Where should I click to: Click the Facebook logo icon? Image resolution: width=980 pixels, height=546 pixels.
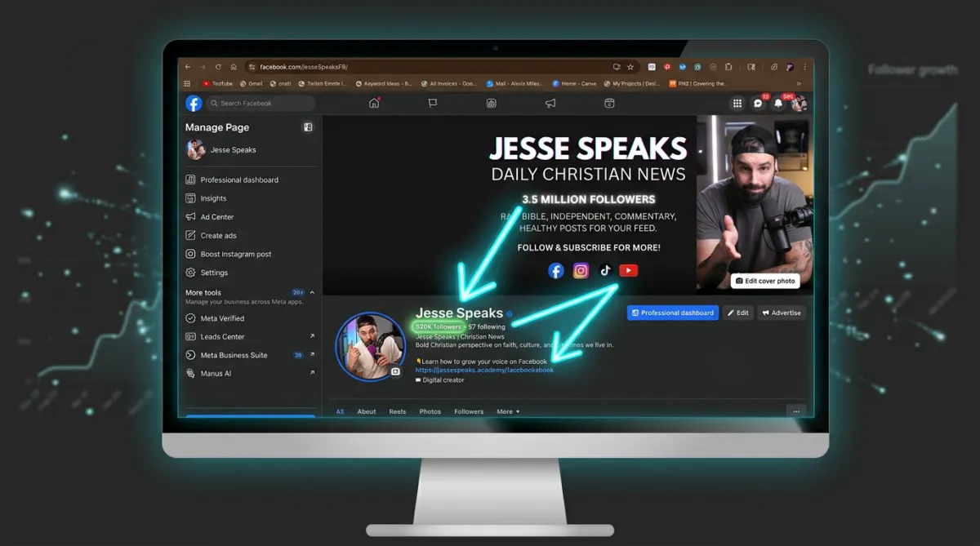click(x=194, y=104)
